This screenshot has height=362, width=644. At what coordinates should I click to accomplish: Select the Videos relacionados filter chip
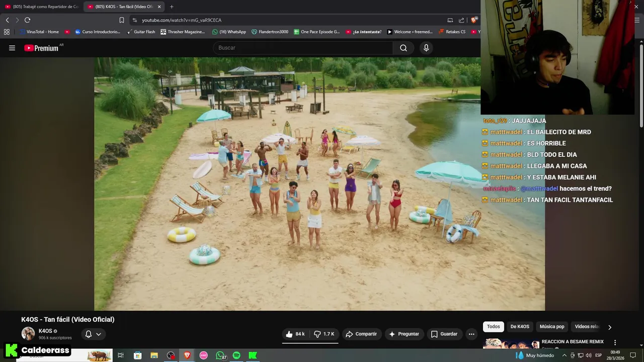pyautogui.click(x=587, y=327)
